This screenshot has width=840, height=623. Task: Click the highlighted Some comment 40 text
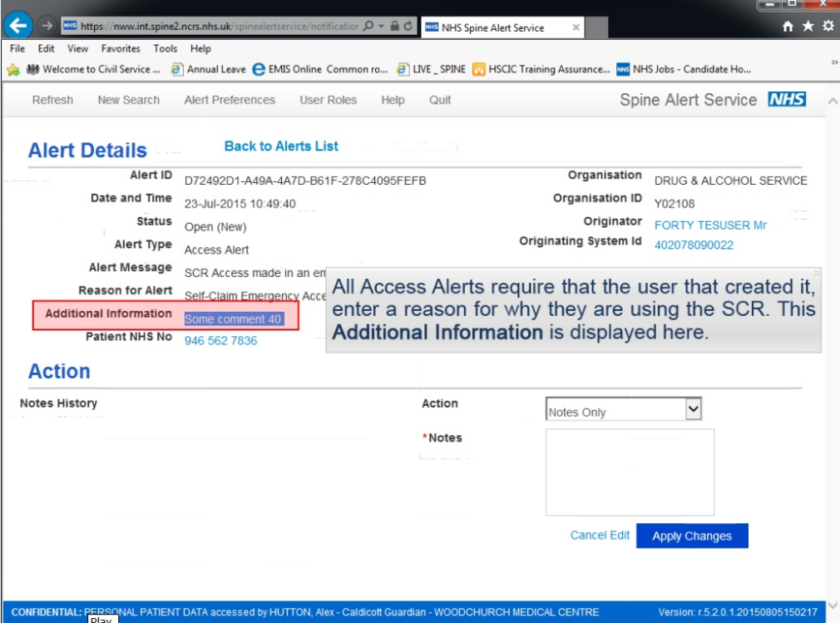coord(233,319)
